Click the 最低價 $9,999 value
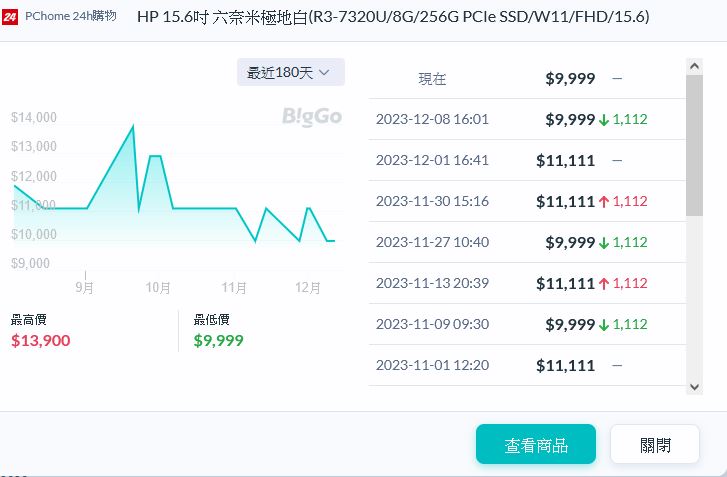This screenshot has width=727, height=477. point(218,340)
